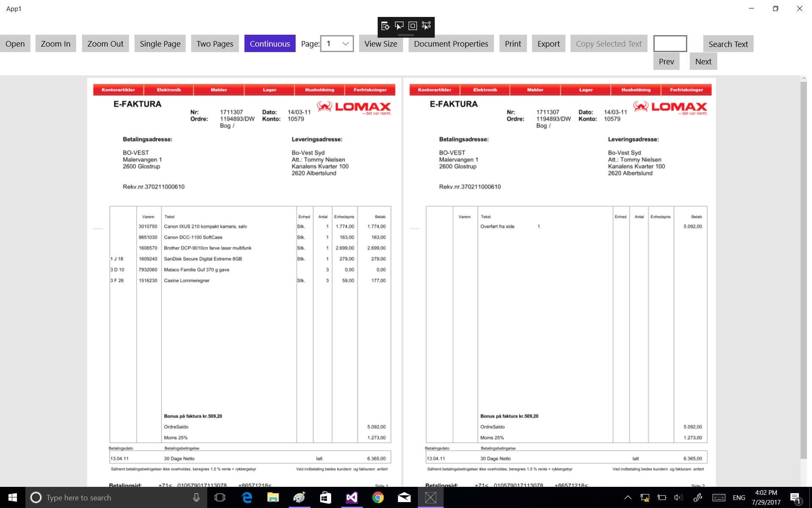Click the scrollbar up arrow
812x508 pixels.
804,78
